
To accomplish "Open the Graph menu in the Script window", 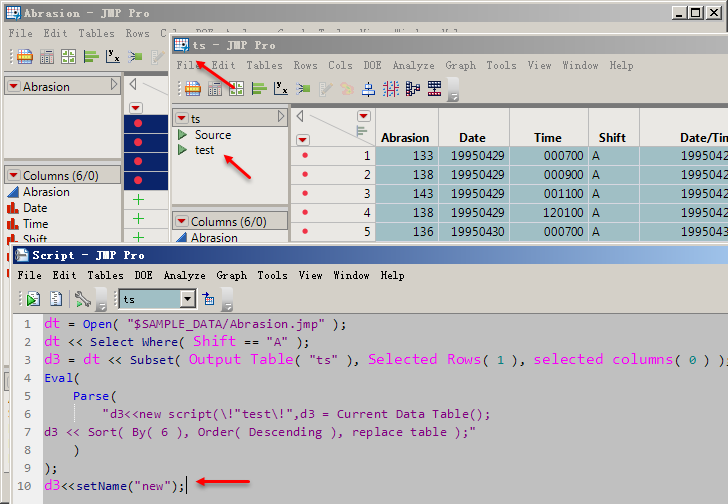I will 231,275.
